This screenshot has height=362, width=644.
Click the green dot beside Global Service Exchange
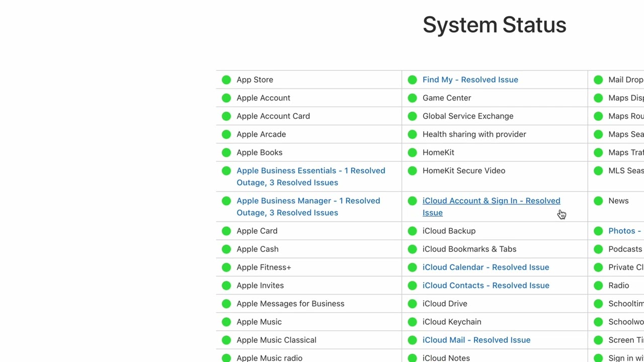click(x=413, y=116)
